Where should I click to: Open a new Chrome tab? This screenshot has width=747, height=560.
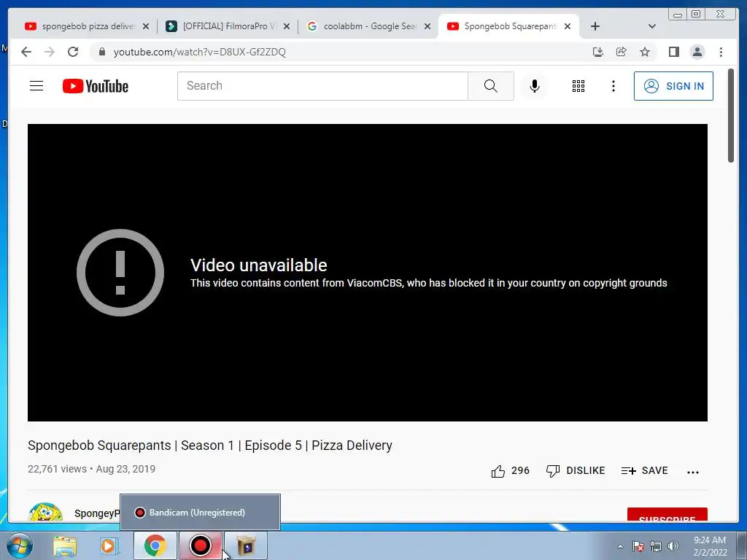tap(595, 26)
